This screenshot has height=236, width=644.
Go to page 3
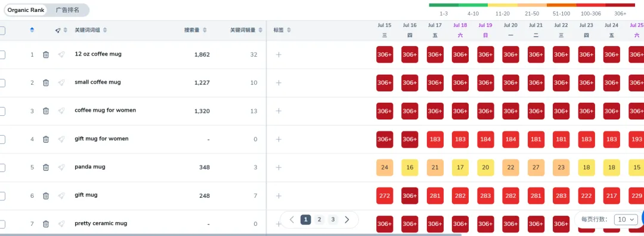[333, 219]
